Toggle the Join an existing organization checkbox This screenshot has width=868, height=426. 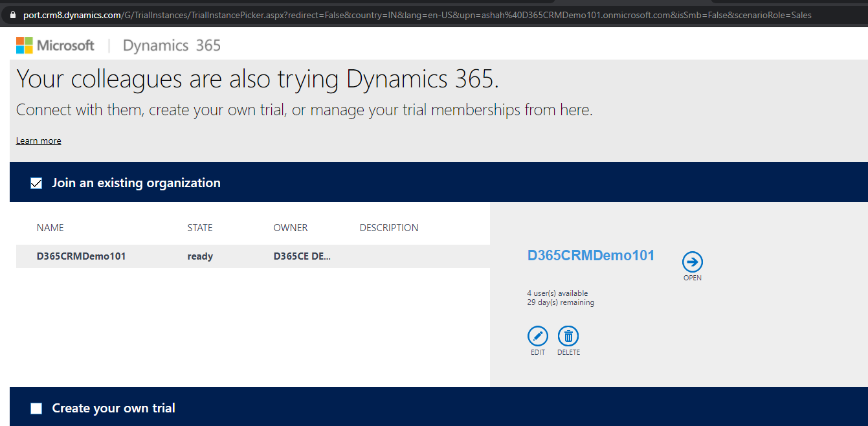point(36,183)
